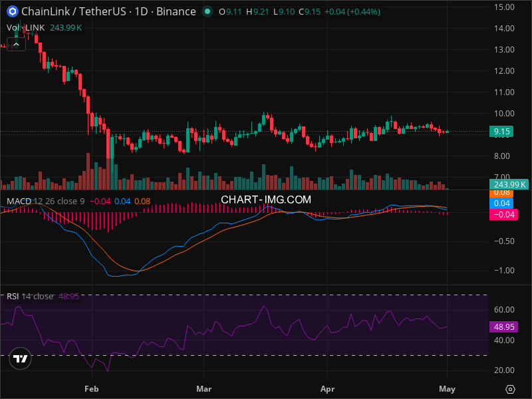Click the blue MACD tag 0.04
532x399 pixels.
tap(501, 203)
